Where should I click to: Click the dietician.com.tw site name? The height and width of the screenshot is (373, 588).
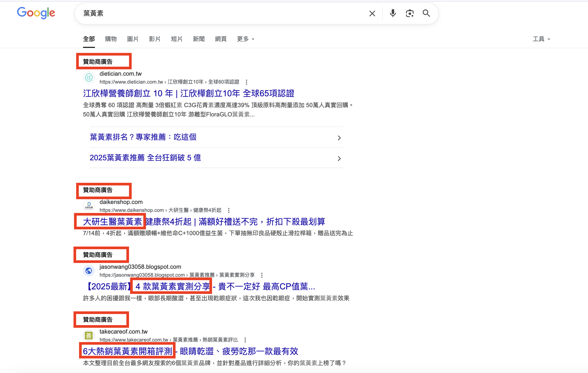point(121,74)
